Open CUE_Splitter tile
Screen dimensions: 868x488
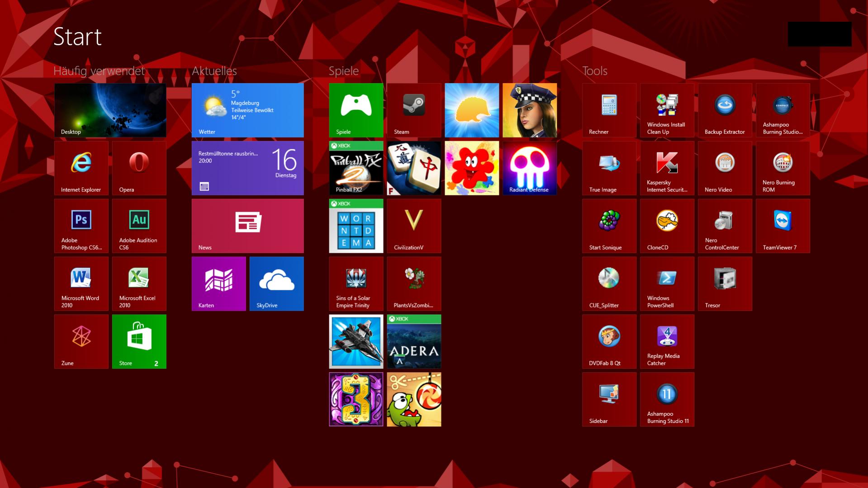click(609, 284)
